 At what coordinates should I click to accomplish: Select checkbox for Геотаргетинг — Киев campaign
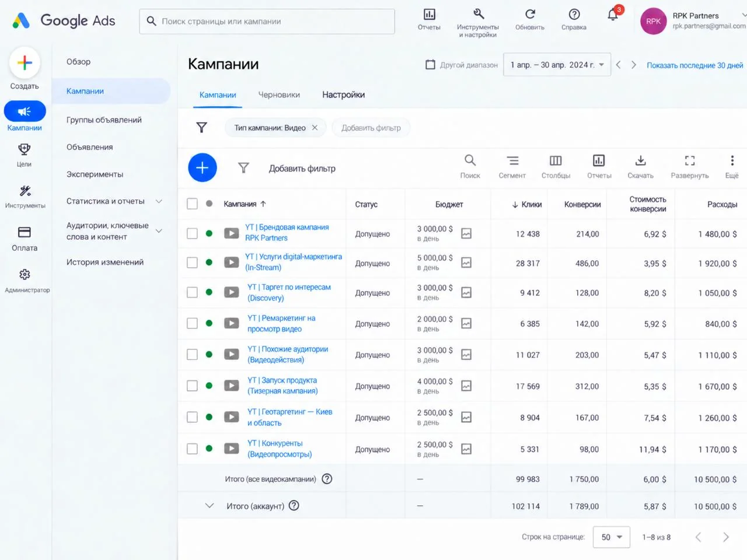(192, 417)
